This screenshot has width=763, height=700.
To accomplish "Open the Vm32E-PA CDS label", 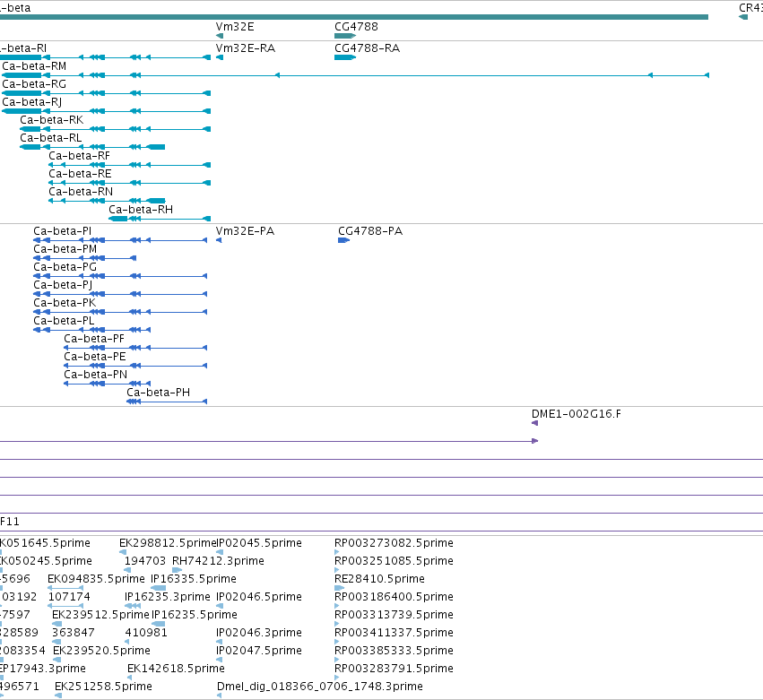I will [246, 231].
